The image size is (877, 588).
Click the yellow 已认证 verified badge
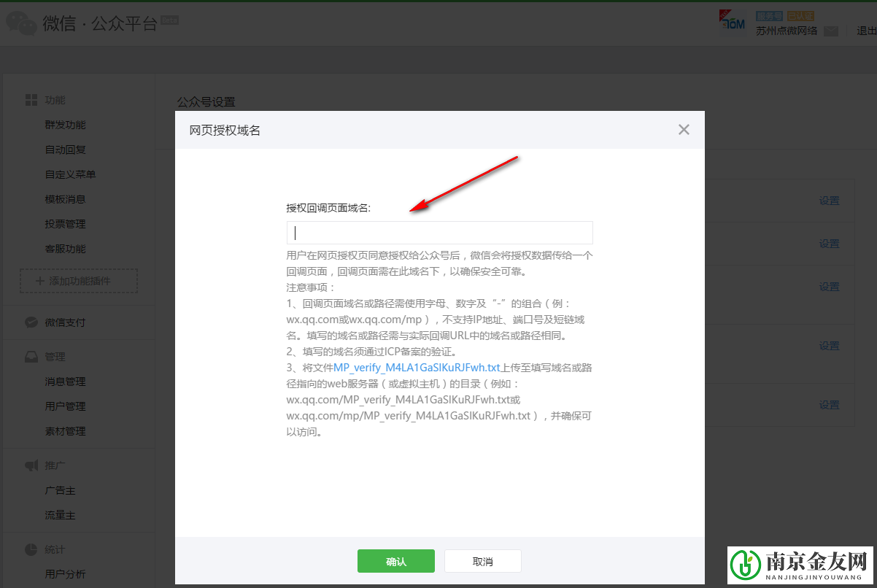[x=801, y=15]
